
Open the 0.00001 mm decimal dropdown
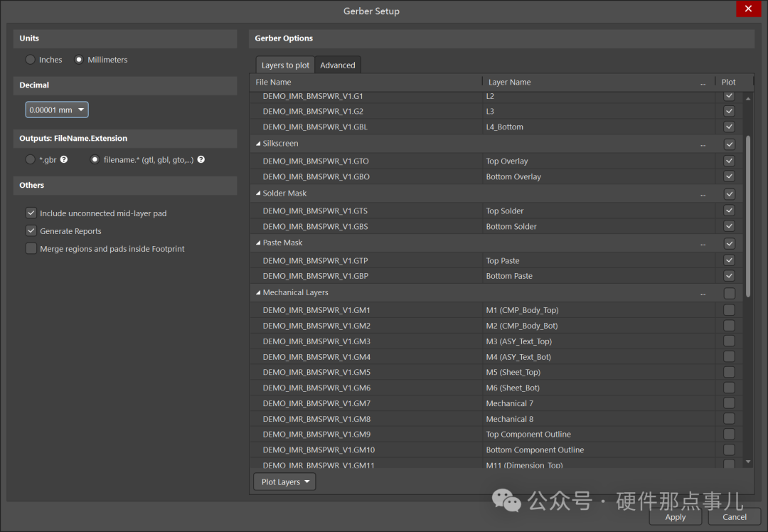(x=57, y=110)
